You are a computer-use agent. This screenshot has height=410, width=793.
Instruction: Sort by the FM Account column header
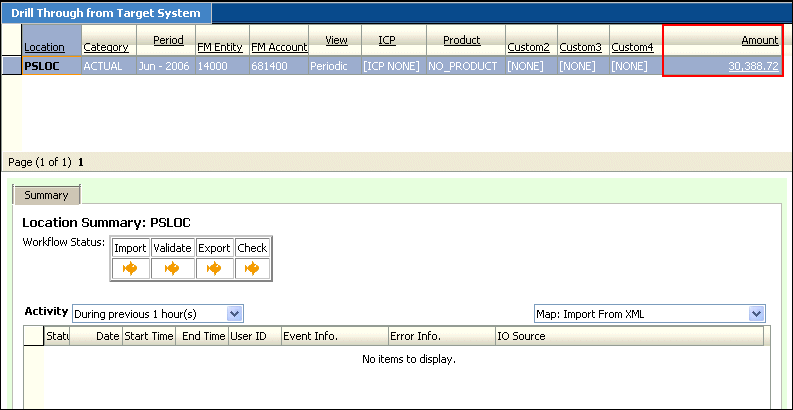[x=279, y=48]
